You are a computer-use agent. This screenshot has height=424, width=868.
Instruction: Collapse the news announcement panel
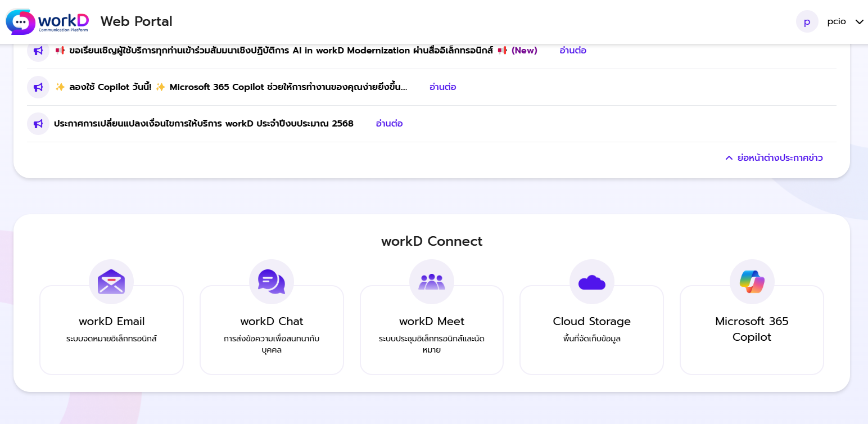(780, 158)
